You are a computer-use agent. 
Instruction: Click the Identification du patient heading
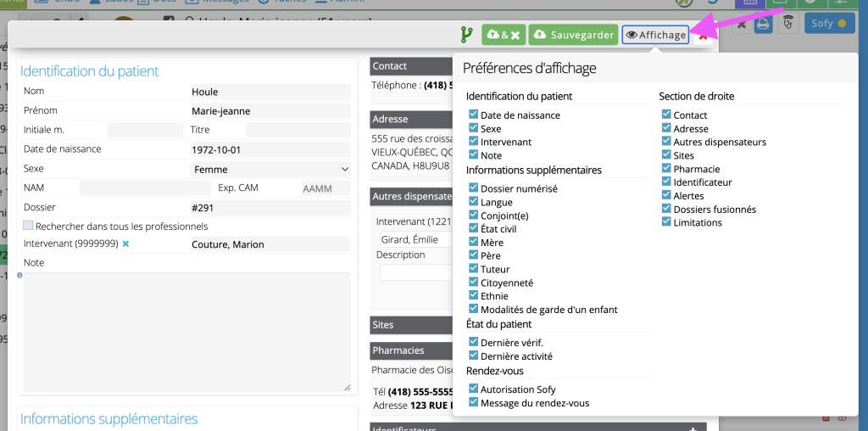pyautogui.click(x=90, y=71)
